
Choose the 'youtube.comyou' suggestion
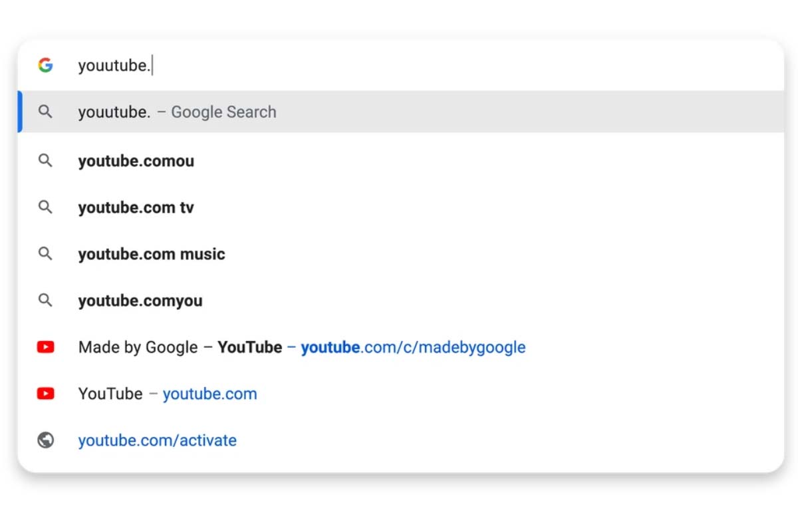tap(401, 301)
